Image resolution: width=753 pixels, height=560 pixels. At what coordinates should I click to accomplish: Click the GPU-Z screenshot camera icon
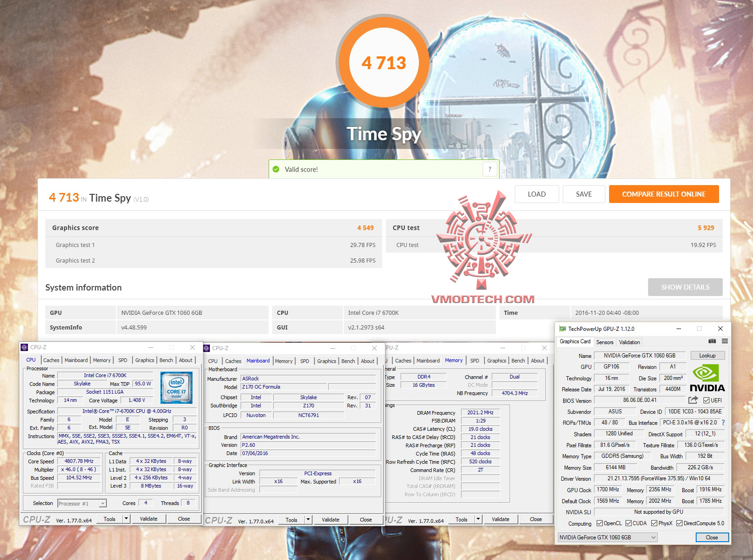(712, 341)
